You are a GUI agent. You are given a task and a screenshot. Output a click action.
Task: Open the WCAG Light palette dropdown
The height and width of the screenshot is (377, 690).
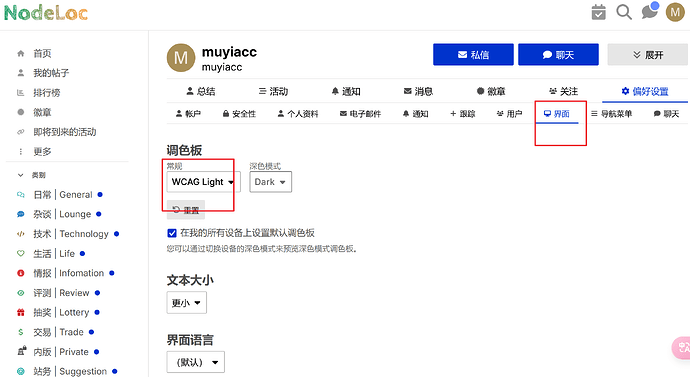pos(203,182)
